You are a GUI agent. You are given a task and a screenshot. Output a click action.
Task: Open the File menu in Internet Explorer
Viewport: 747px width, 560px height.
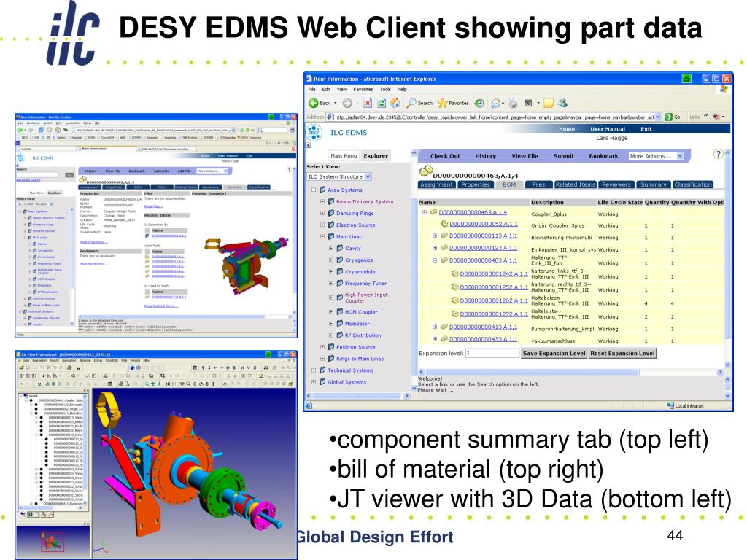tap(311, 89)
